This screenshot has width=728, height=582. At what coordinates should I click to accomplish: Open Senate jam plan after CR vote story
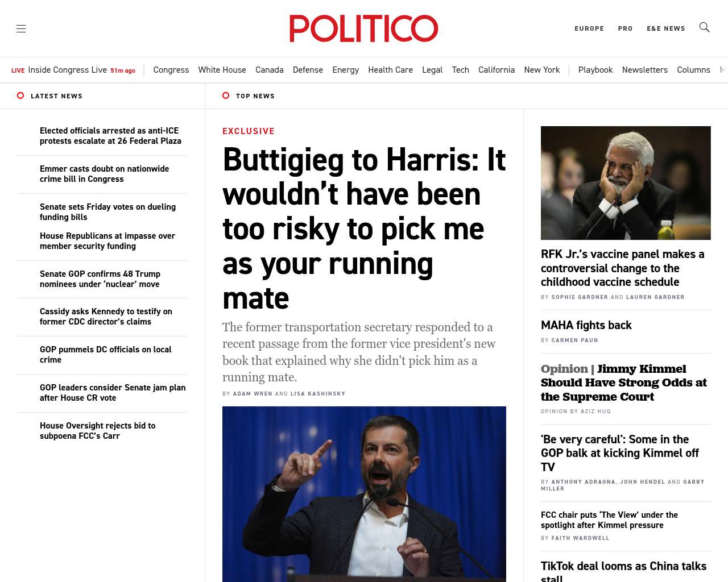113,393
